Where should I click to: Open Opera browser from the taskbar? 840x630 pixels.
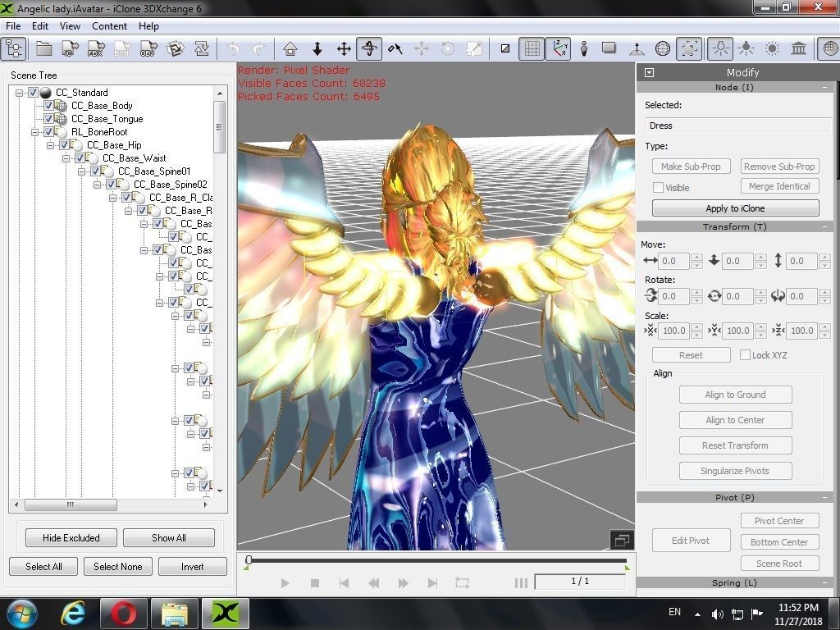click(123, 614)
